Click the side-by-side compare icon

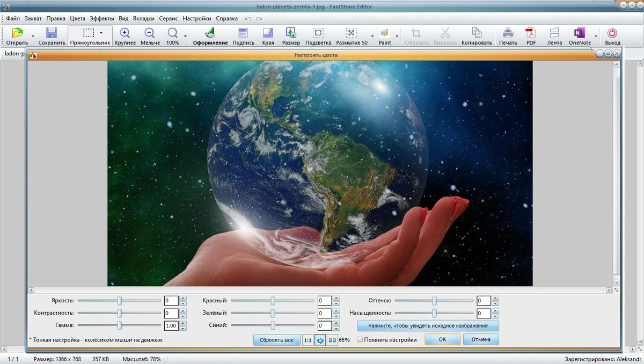click(332, 340)
